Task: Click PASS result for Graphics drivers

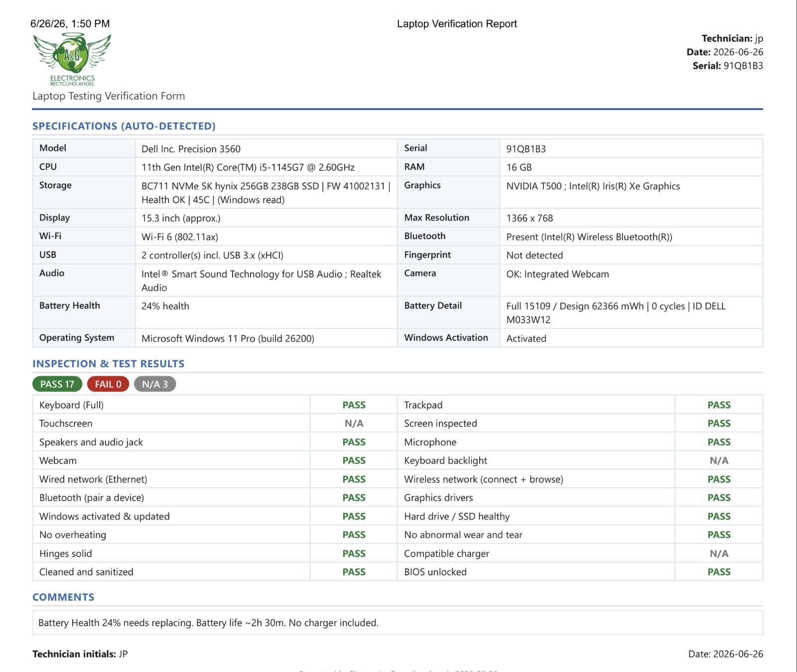Action: click(x=719, y=498)
